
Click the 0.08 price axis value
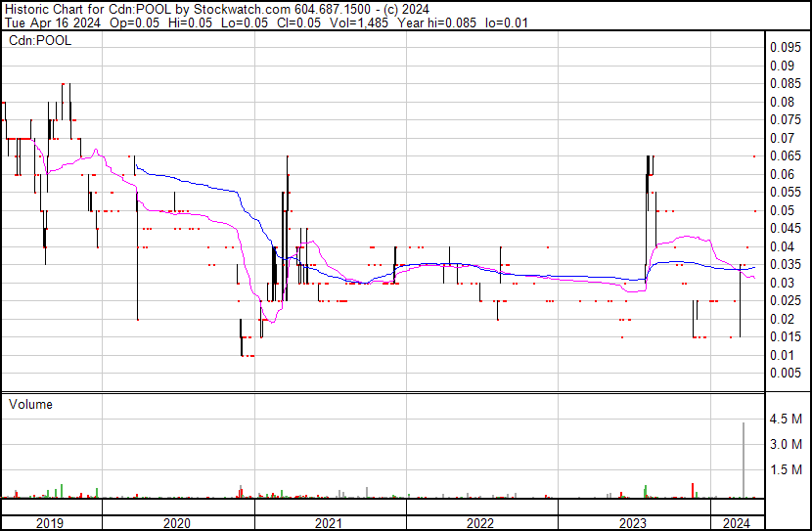(x=782, y=102)
